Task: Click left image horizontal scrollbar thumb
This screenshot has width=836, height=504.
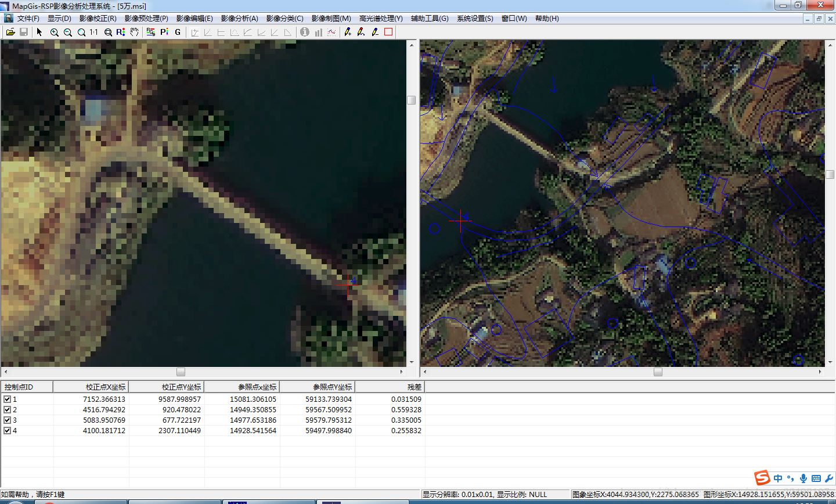Action: coord(181,372)
